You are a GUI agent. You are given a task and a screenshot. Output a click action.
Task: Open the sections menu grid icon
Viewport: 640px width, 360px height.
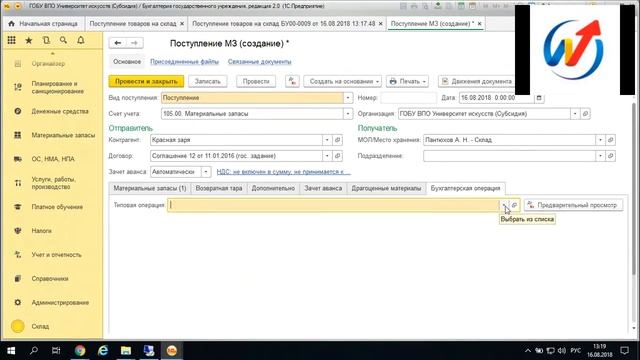(x=11, y=40)
